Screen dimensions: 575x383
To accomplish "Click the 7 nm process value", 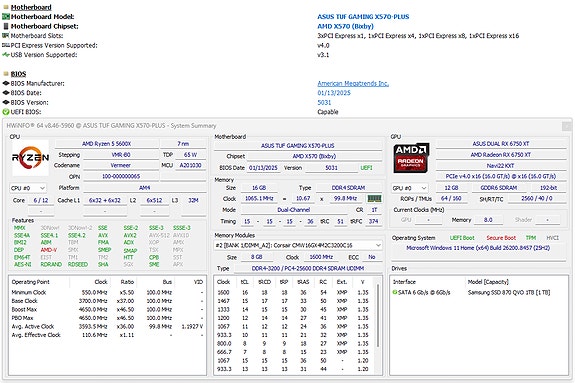I will pyautogui.click(x=183, y=144).
